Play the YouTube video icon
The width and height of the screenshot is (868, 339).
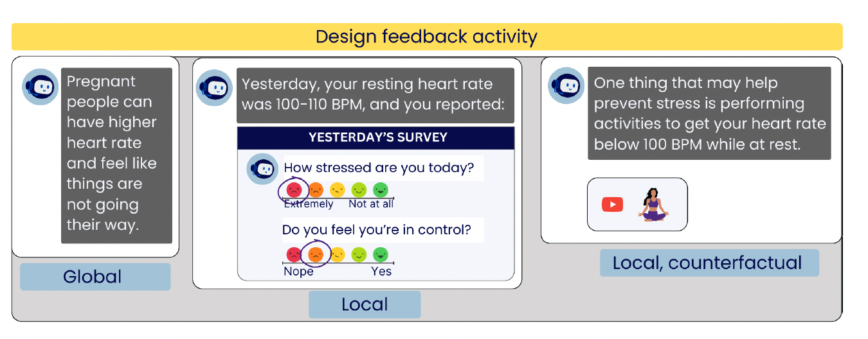[612, 204]
